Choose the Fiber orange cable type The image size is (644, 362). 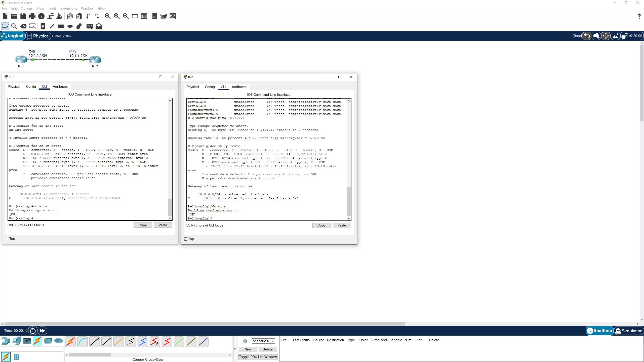tap(118, 342)
